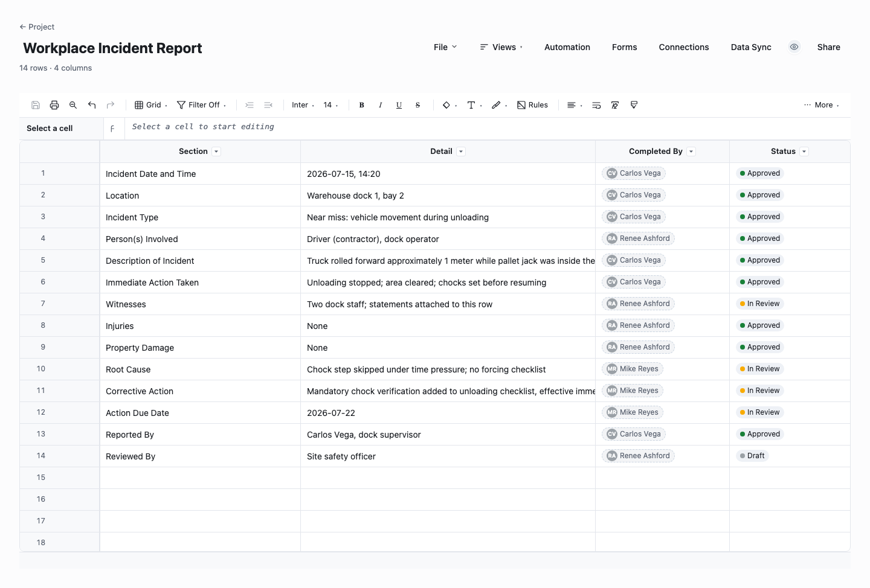
Task: Open the zoom magnifier tool
Action: pyautogui.click(x=73, y=105)
